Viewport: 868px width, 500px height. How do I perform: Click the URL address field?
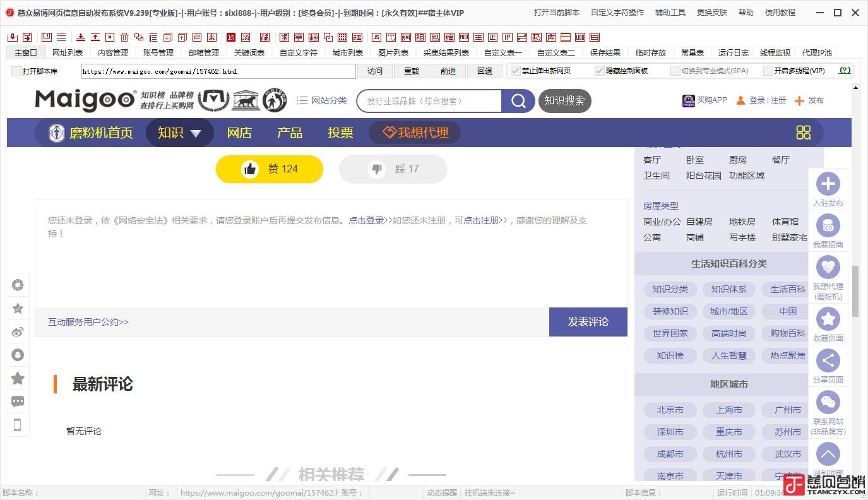[x=218, y=71]
